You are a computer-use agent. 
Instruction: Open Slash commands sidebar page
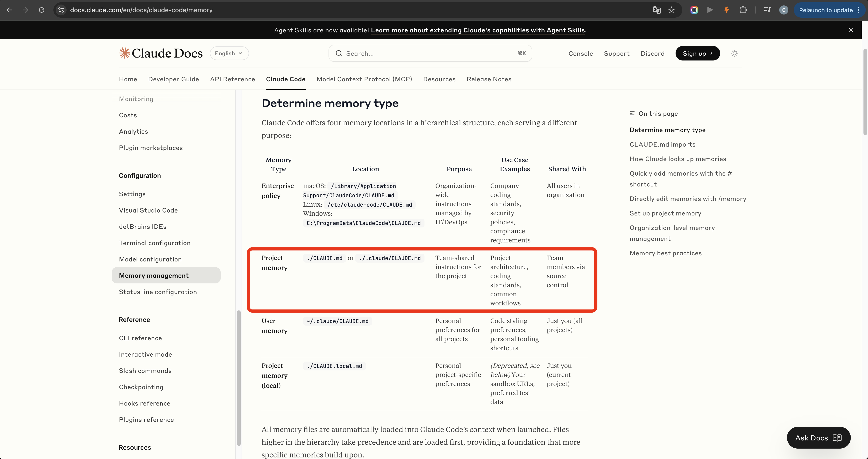point(145,371)
